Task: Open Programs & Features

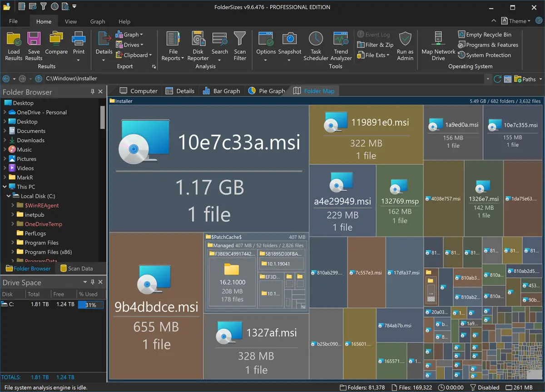Action: [x=488, y=45]
